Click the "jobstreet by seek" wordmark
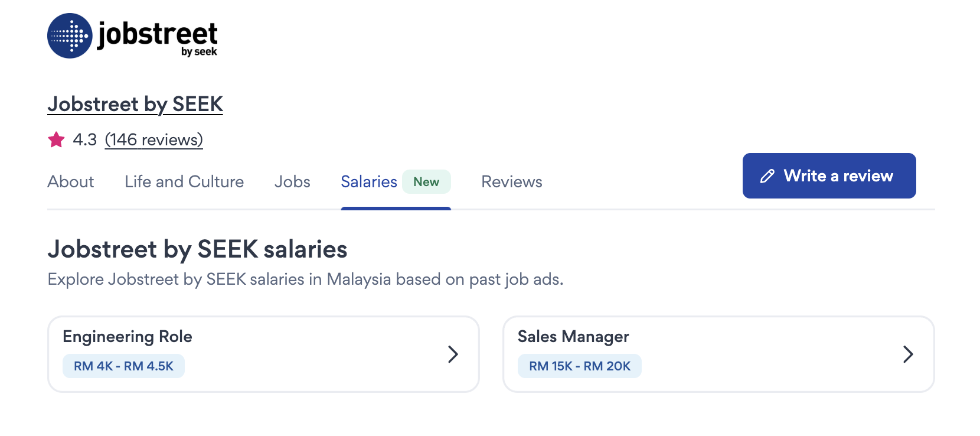This screenshot has height=436, width=980. click(158, 37)
